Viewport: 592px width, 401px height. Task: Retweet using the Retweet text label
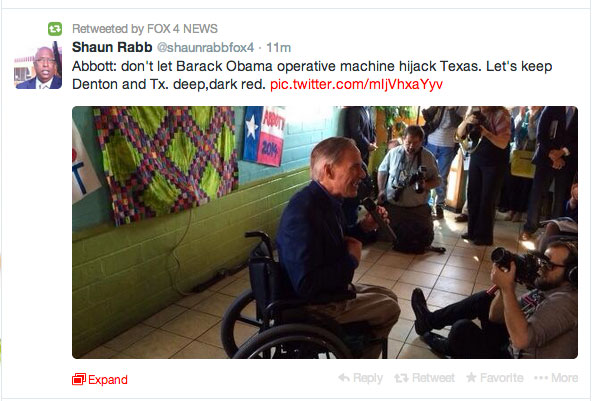[433, 378]
